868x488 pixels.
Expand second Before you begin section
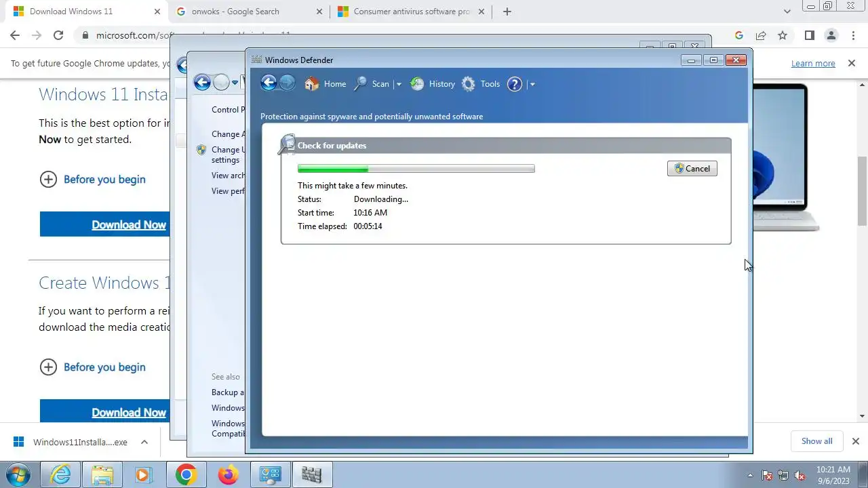(93, 367)
